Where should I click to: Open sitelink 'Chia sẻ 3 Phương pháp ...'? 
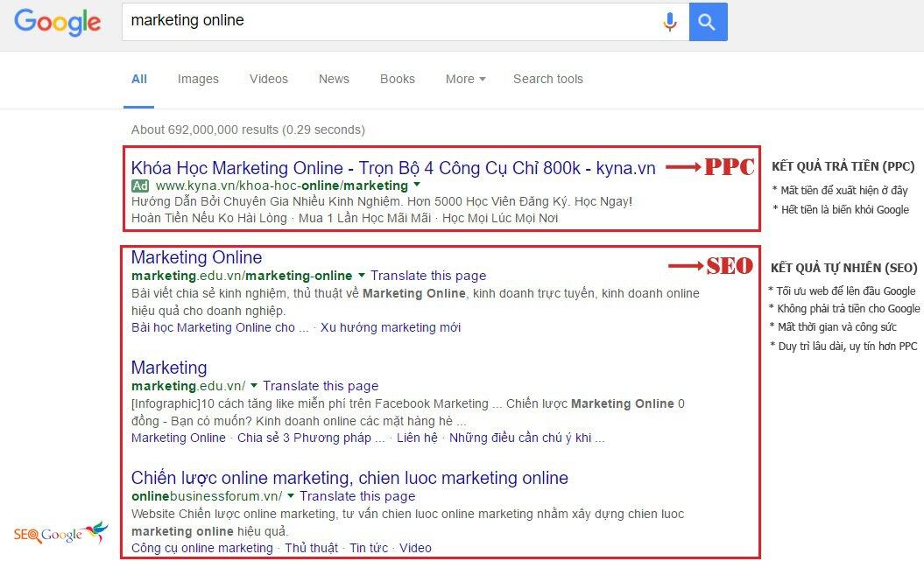[311, 438]
